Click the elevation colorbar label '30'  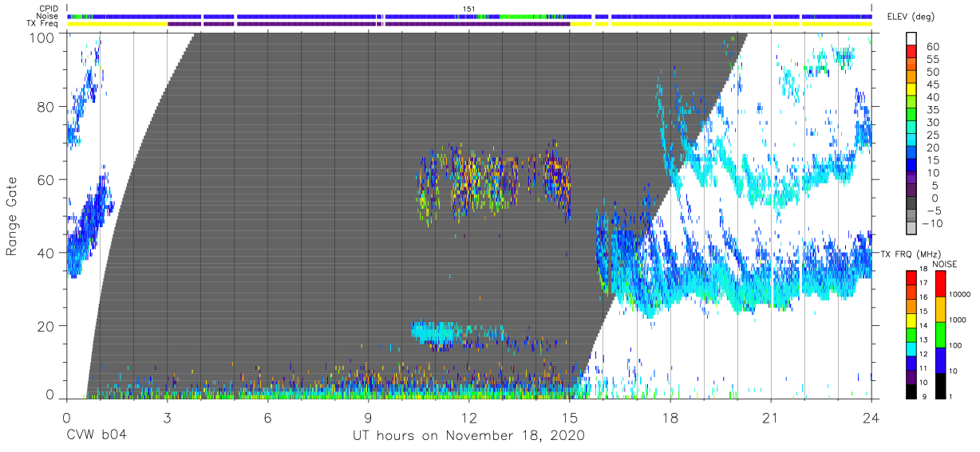932,122
